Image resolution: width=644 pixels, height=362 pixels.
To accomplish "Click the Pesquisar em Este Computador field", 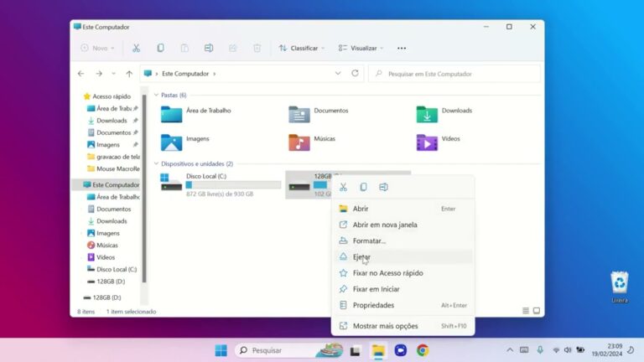I will point(454,74).
